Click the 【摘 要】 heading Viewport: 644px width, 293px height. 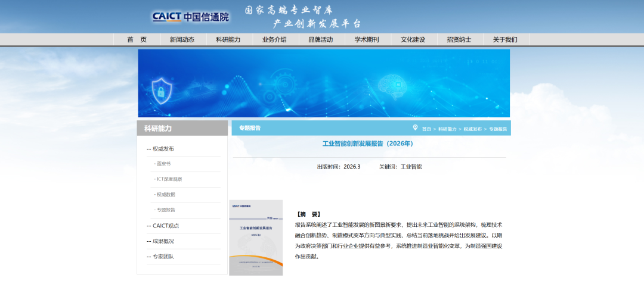pos(308,214)
